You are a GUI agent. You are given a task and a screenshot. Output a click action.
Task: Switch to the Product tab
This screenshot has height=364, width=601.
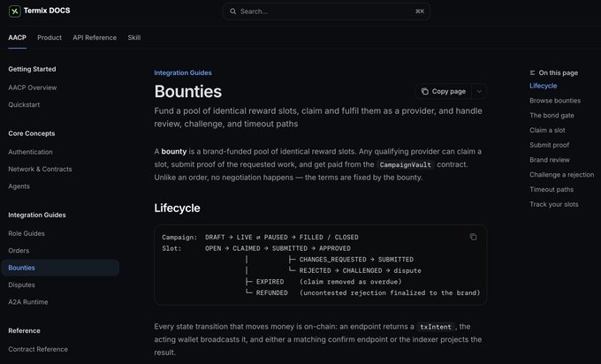[49, 38]
